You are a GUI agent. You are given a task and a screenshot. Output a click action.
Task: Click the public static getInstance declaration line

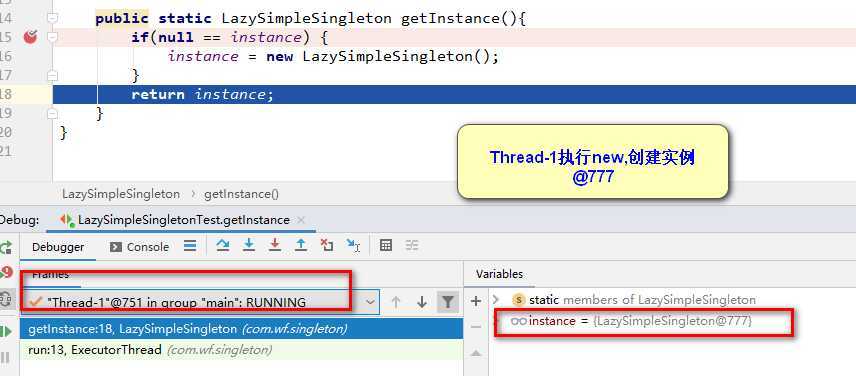click(310, 19)
